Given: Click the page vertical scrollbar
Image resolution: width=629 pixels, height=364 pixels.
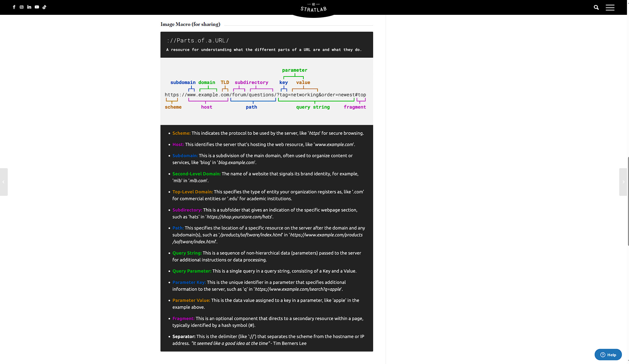Looking at the screenshot, I should (628, 201).
